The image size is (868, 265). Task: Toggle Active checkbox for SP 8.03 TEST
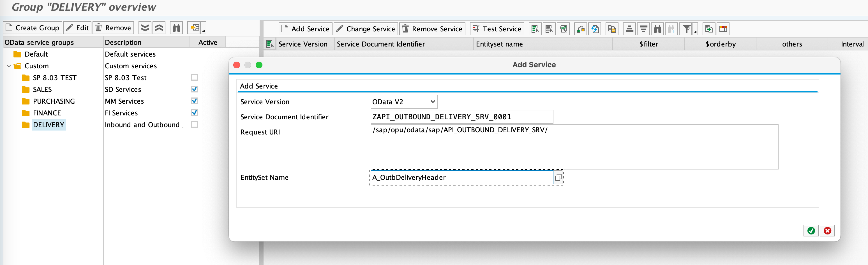pyautogui.click(x=194, y=77)
